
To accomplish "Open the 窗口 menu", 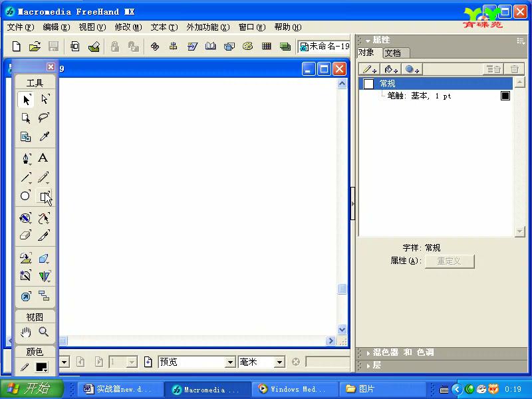I will 252,27.
